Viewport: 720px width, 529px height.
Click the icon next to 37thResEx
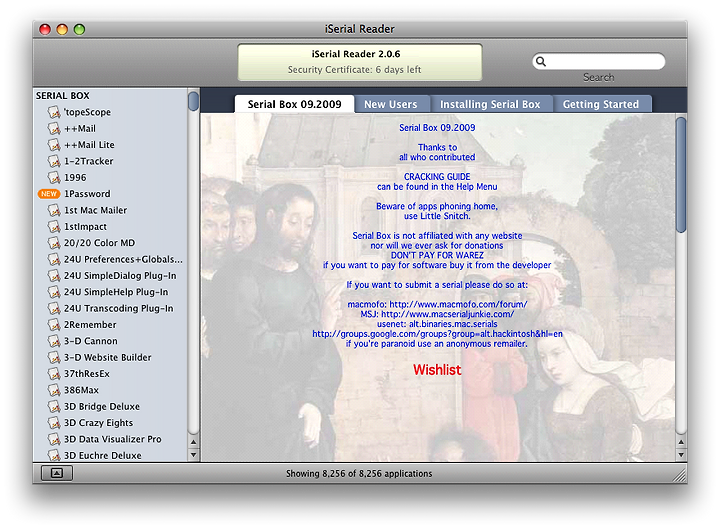pyautogui.click(x=54, y=374)
